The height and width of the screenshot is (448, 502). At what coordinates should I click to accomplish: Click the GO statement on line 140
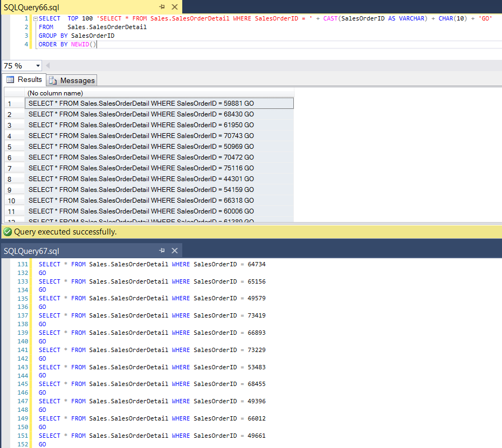click(42, 341)
